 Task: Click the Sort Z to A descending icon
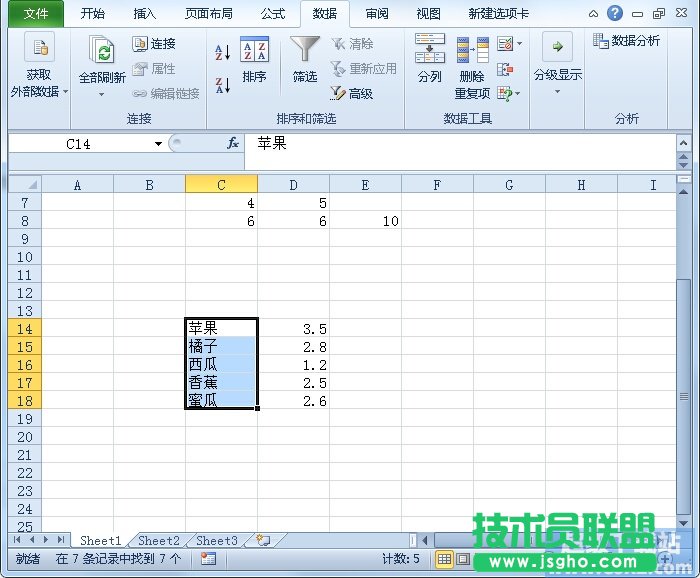[x=222, y=86]
